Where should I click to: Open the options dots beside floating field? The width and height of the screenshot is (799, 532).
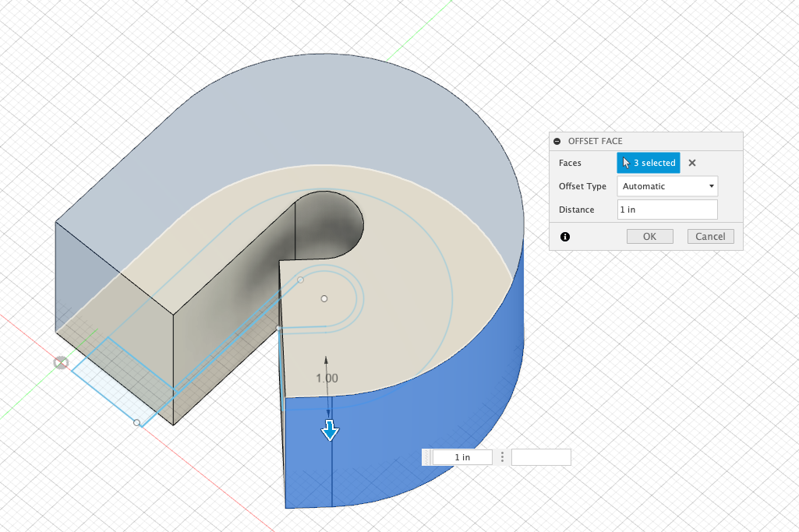(x=502, y=457)
